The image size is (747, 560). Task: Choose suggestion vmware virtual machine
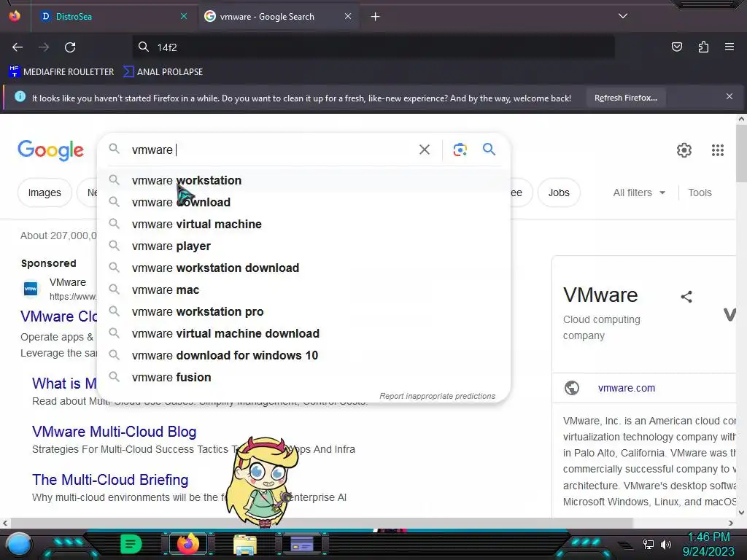point(303,225)
